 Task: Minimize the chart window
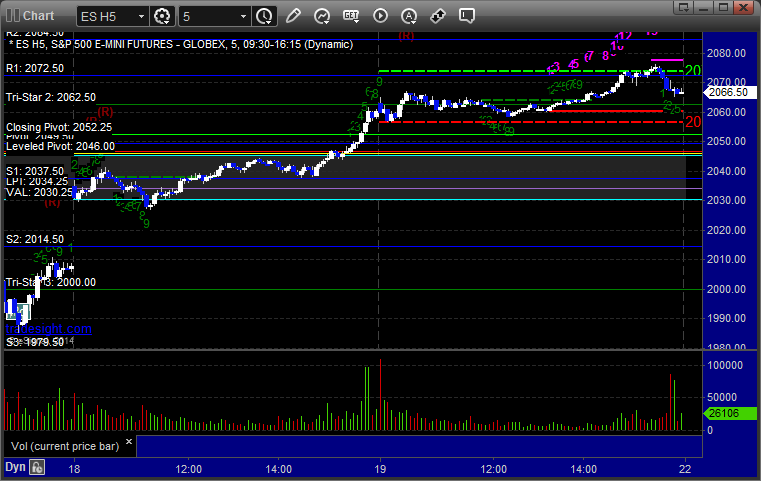pyautogui.click(x=704, y=7)
